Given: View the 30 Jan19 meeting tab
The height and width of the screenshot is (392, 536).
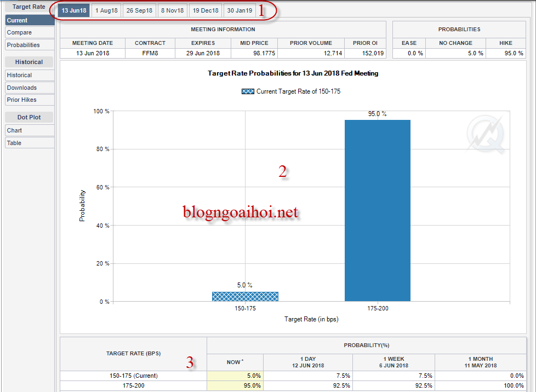Looking at the screenshot, I should point(240,10).
